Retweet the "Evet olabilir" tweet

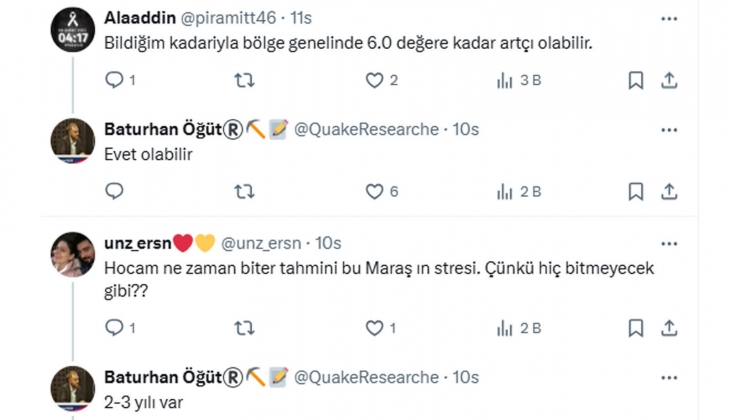(x=243, y=191)
